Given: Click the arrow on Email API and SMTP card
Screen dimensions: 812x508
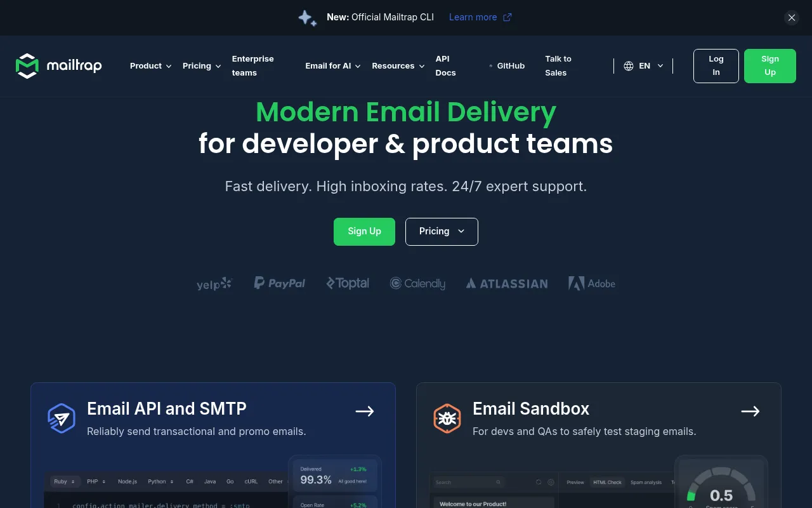Looking at the screenshot, I should pos(365,411).
